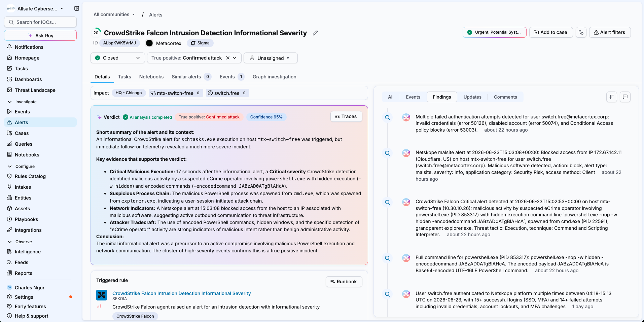Click the Alerts breadcrumb link
Image resolution: width=644 pixels, height=322 pixels.
click(156, 15)
